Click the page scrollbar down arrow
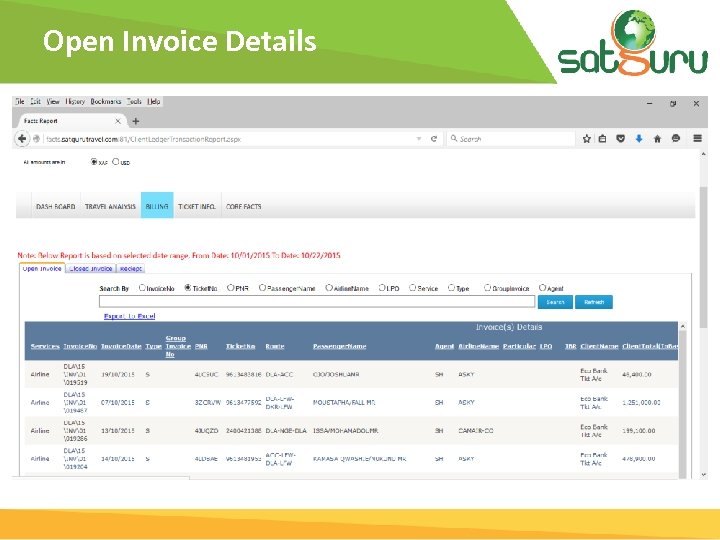The image size is (720, 540). point(703,475)
